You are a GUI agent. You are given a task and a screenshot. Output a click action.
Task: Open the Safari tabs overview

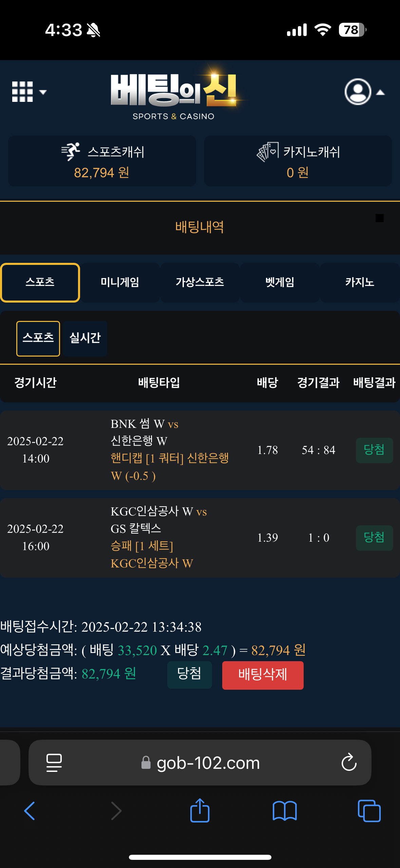(x=369, y=811)
